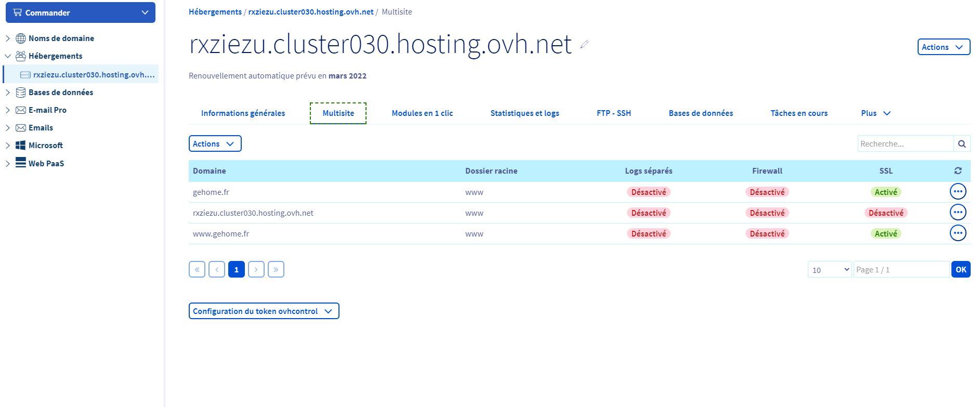Open the three-dot menu for gehome.fr

pyautogui.click(x=958, y=192)
